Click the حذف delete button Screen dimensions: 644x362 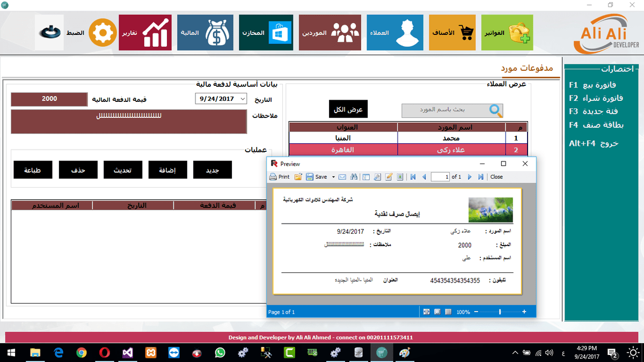point(78,170)
